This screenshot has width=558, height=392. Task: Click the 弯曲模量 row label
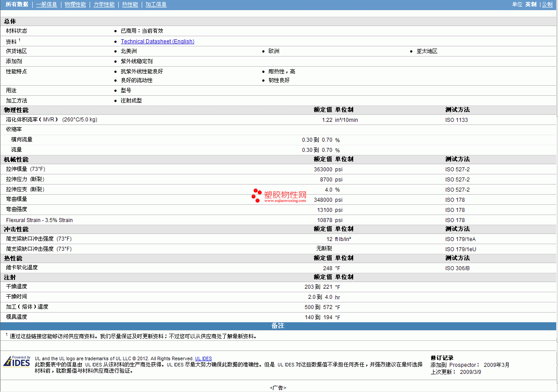16,199
